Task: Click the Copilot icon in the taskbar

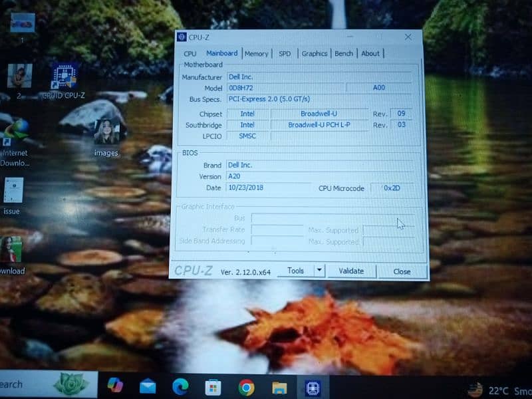Action: [x=115, y=385]
